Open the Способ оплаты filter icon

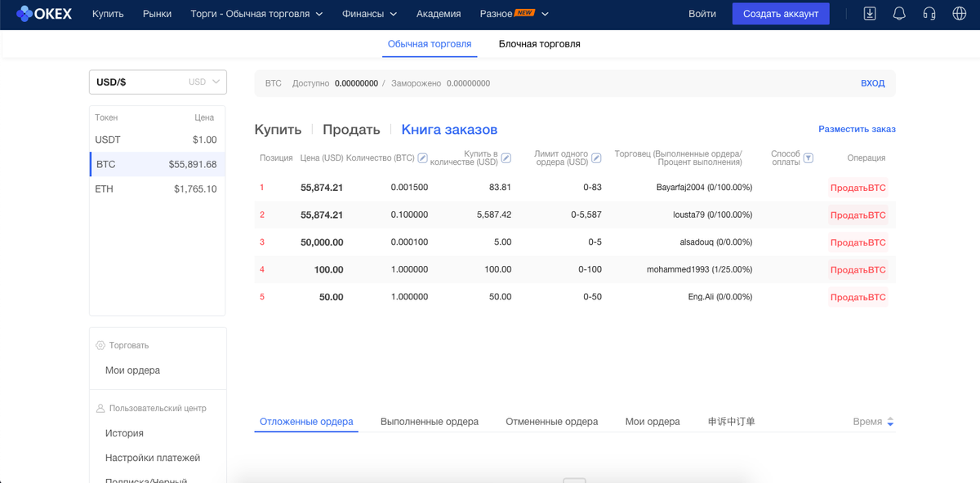(808, 157)
